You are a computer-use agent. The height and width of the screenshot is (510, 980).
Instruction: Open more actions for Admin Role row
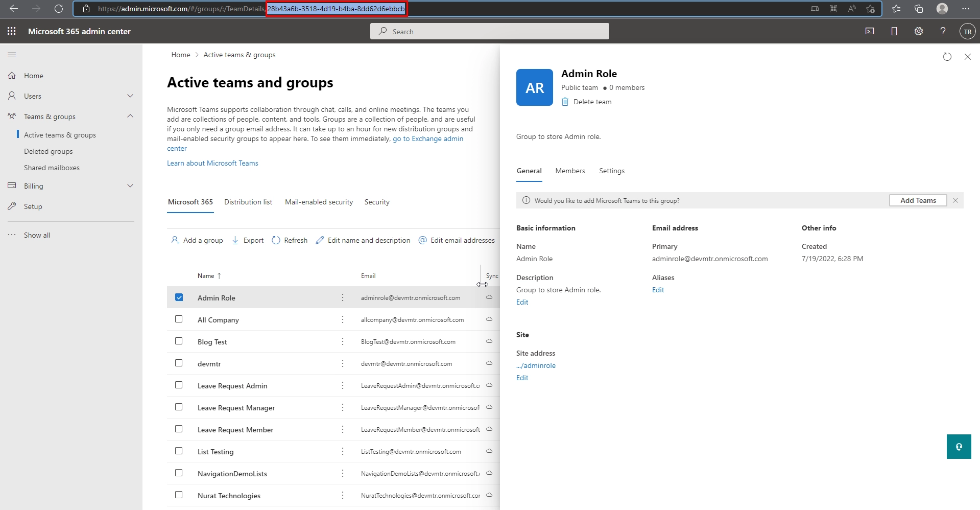343,297
